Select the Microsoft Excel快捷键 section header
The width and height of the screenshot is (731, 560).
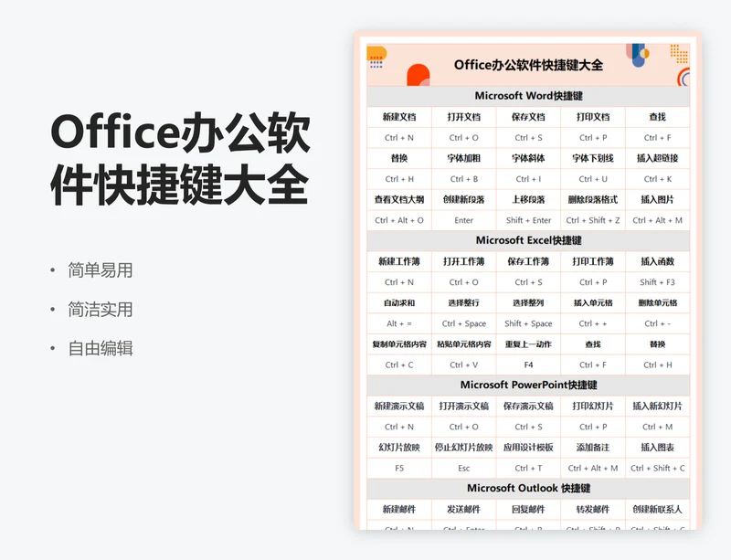pyautogui.click(x=528, y=240)
